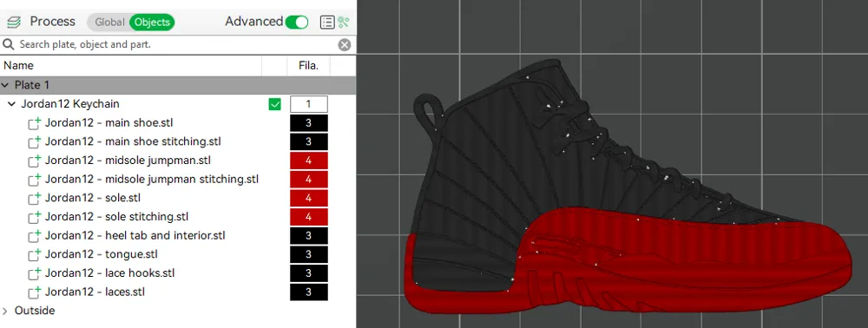Click the search magnifier icon
Image resolution: width=868 pixels, height=328 pixels.
tap(9, 44)
